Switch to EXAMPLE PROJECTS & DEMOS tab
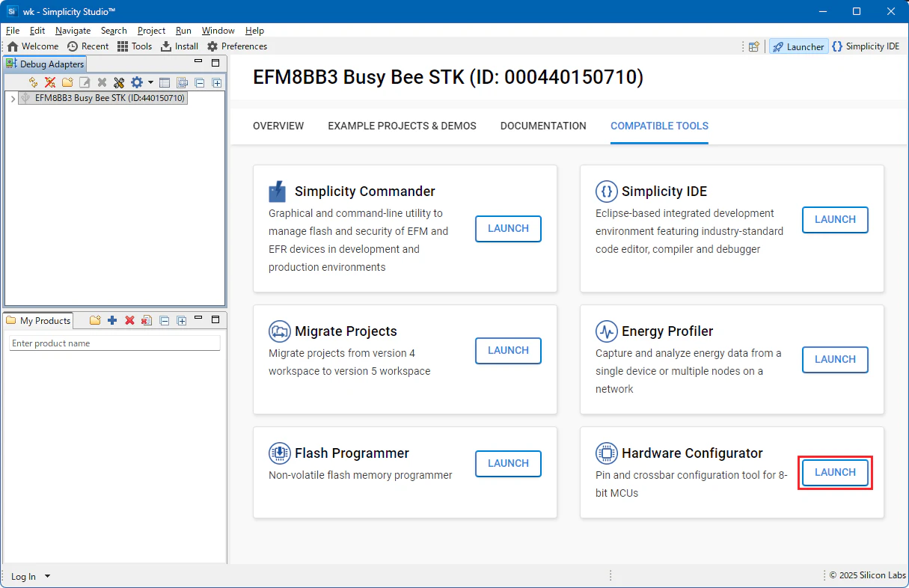Viewport: 909px width, 588px height. click(x=402, y=126)
